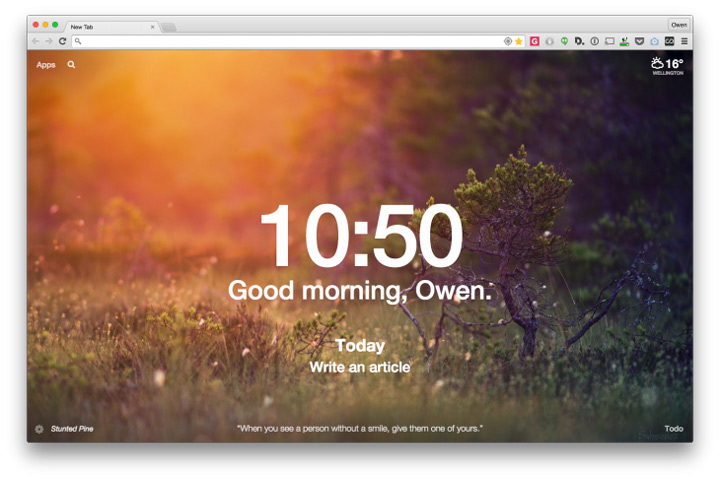Open the dashboard search magnifier icon
This screenshot has width=720, height=481.
click(71, 64)
